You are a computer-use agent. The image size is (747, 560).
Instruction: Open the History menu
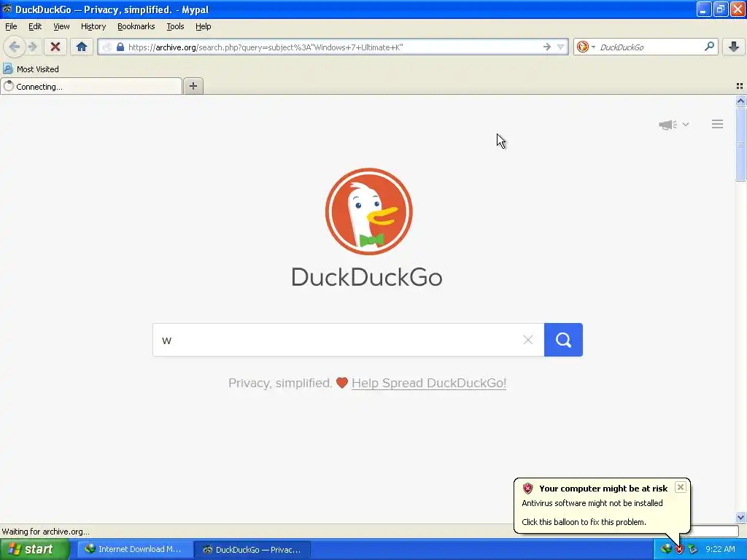(x=93, y=26)
